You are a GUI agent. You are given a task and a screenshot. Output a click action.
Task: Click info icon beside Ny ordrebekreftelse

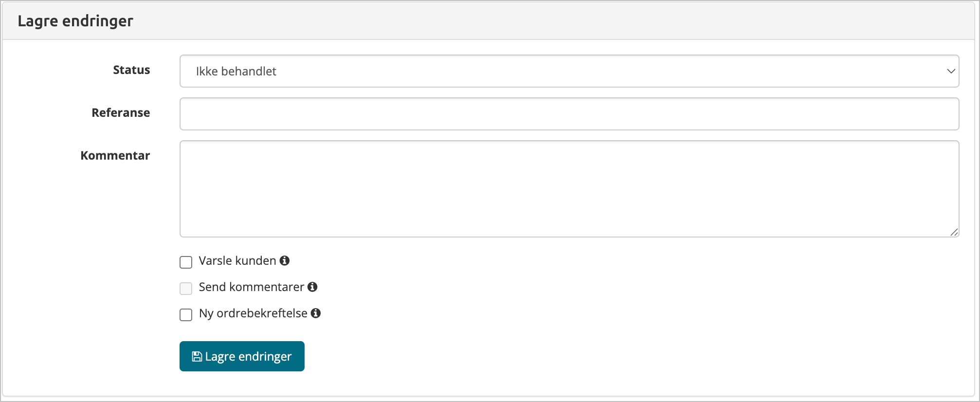coord(316,313)
